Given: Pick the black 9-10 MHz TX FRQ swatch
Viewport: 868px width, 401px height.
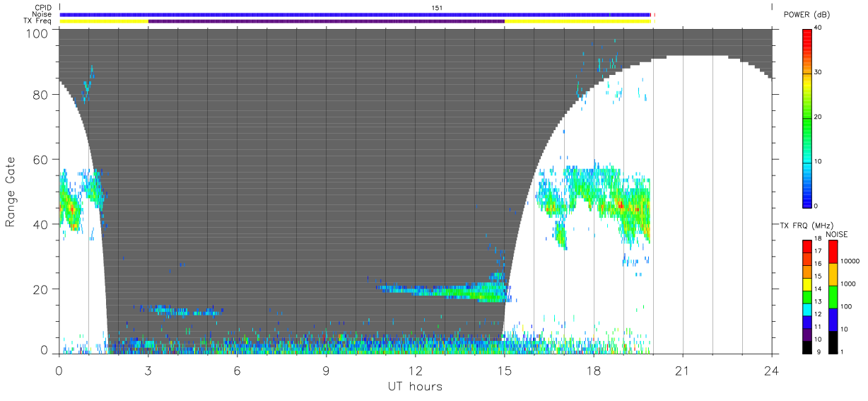Looking at the screenshot, I should coord(807,347).
